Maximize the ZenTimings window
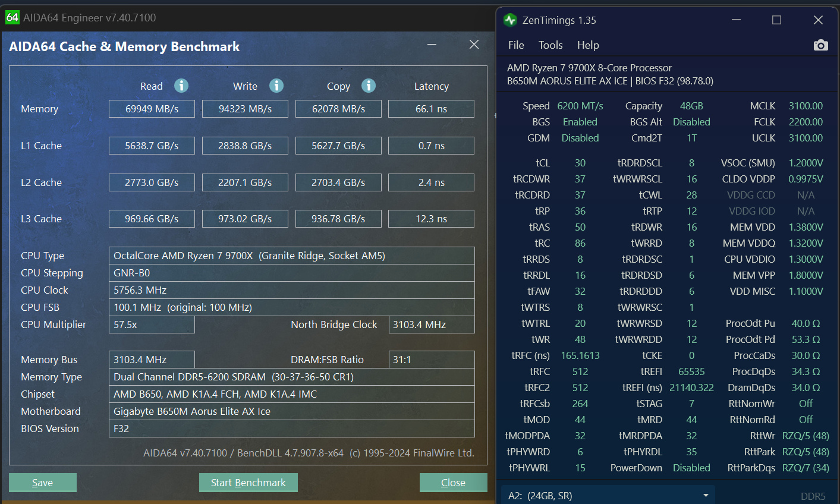Screen dimensions: 840x504 pos(776,20)
